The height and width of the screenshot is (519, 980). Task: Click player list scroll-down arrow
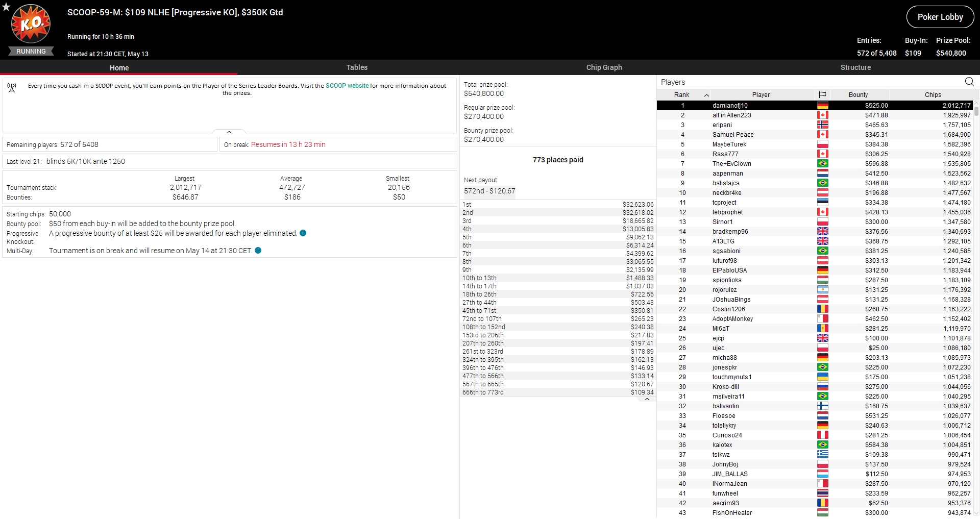pos(976,513)
